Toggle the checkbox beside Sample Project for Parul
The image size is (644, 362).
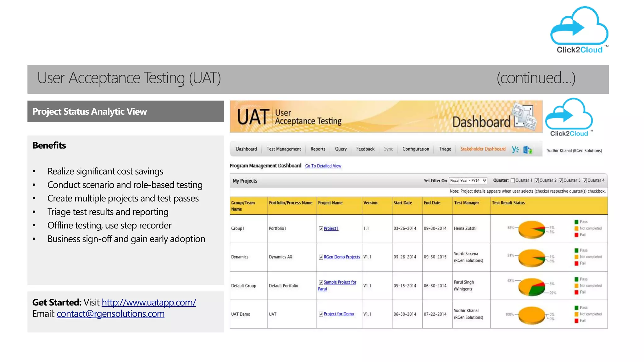point(321,282)
